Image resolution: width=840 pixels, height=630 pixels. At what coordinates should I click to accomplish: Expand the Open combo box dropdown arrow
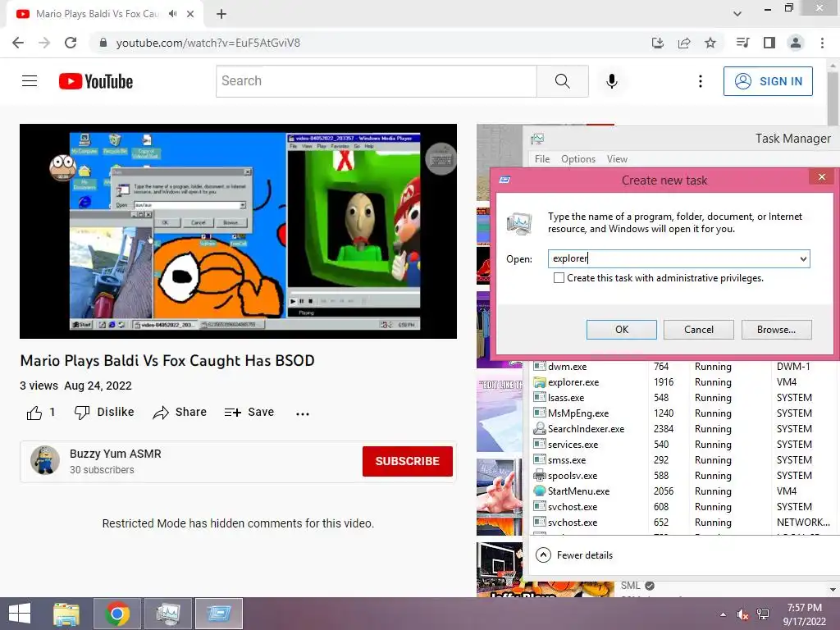(803, 258)
